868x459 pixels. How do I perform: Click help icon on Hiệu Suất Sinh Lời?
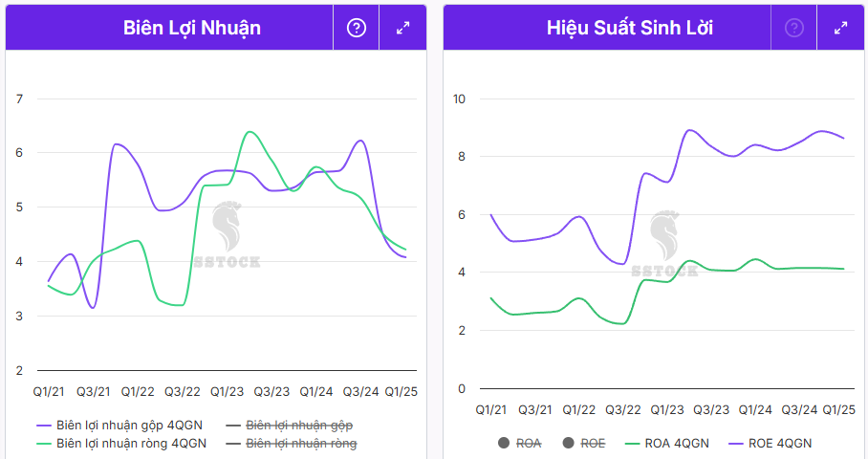point(794,28)
